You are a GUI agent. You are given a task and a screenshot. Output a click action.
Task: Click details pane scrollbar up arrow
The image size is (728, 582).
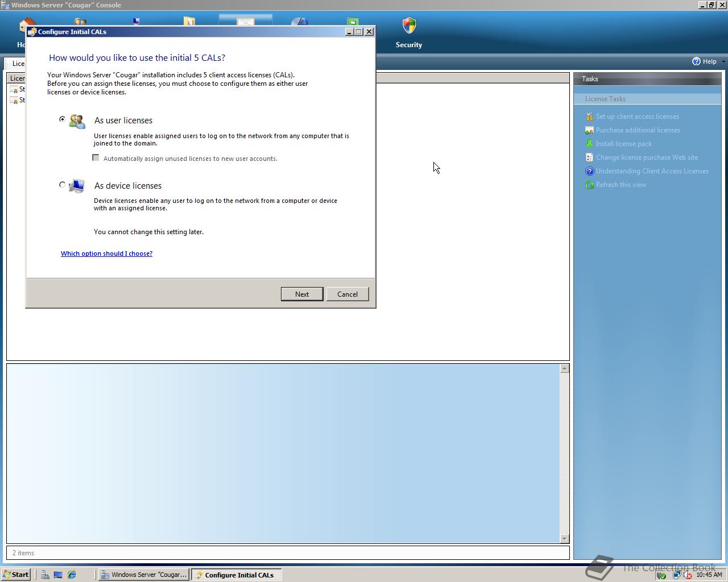click(564, 368)
